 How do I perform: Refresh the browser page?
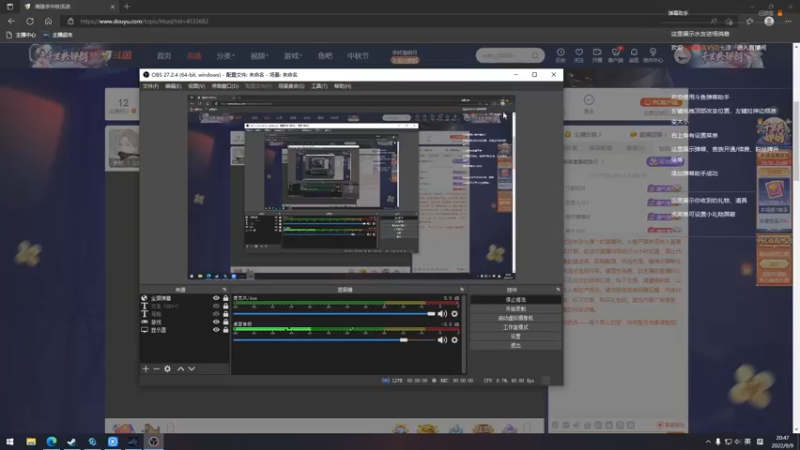pyautogui.click(x=30, y=21)
